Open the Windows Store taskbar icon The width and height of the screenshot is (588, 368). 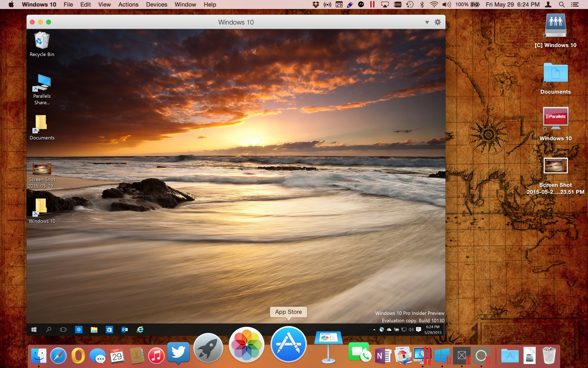tap(109, 330)
